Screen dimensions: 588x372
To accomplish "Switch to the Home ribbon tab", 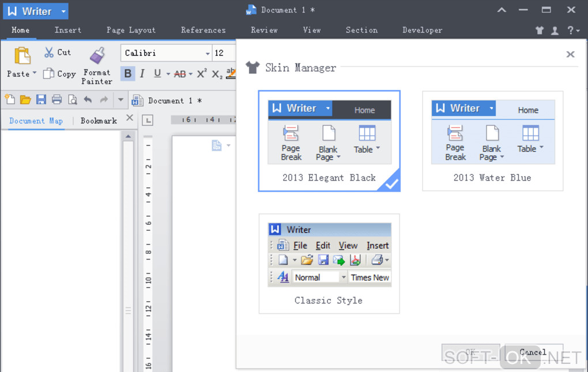I will (20, 30).
